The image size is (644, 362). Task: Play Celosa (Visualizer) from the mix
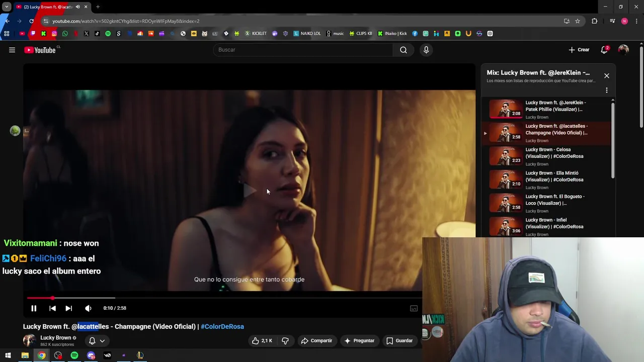[x=547, y=156]
